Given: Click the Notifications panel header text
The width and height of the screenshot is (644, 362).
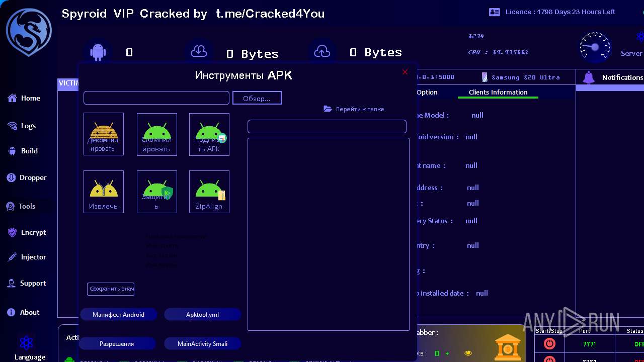Looking at the screenshot, I should pos(622,77).
